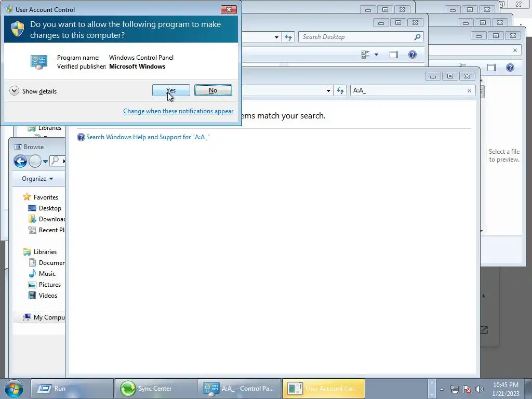Click the Windows Control Panel program icon

click(x=38, y=62)
